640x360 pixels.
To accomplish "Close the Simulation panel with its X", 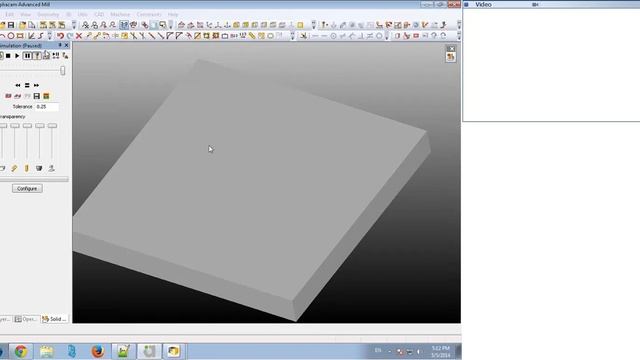I will pos(67,45).
